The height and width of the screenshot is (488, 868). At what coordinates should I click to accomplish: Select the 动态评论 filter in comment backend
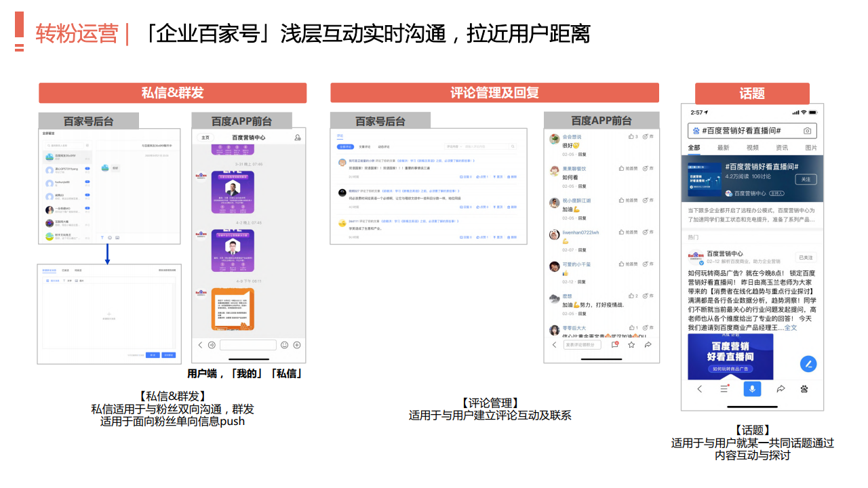[x=384, y=146]
